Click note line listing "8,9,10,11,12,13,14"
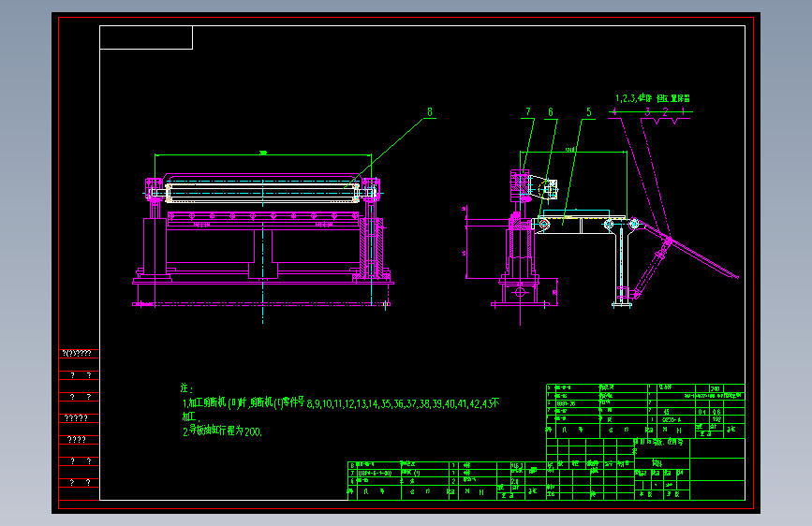The height and width of the screenshot is (526, 812). click(x=341, y=403)
